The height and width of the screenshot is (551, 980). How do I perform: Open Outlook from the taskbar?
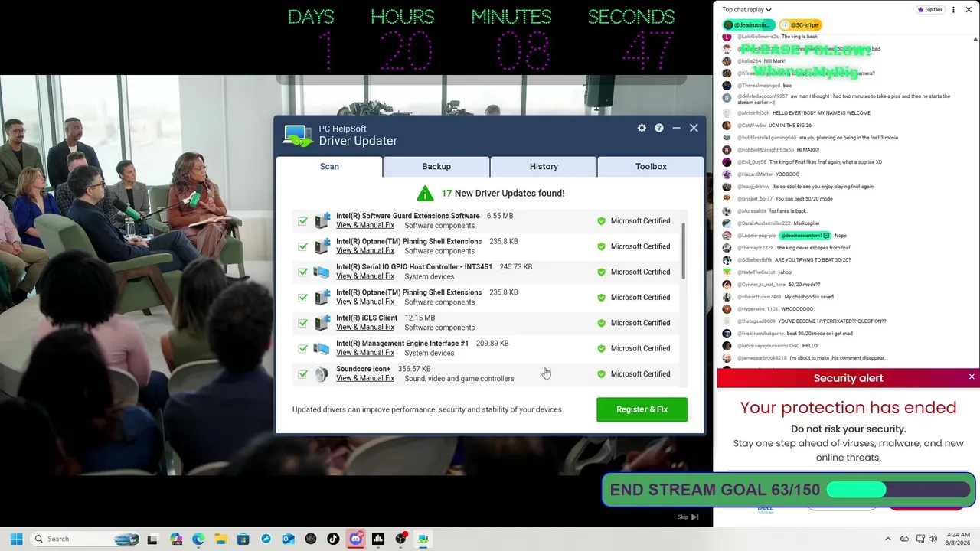tap(288, 539)
